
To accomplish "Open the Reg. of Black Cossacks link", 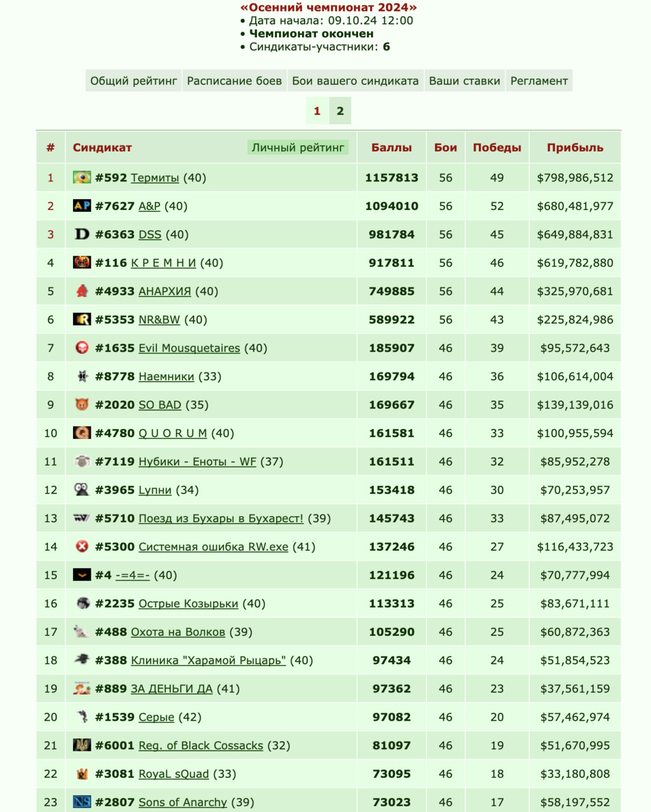I will [x=201, y=745].
